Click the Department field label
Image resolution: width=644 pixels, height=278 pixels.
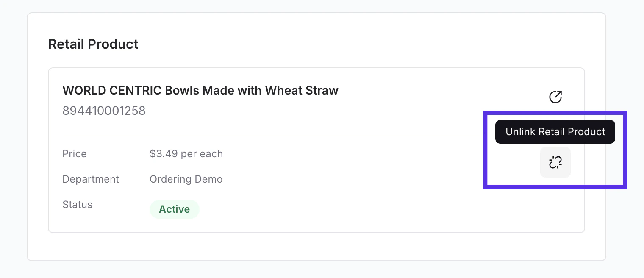point(91,179)
